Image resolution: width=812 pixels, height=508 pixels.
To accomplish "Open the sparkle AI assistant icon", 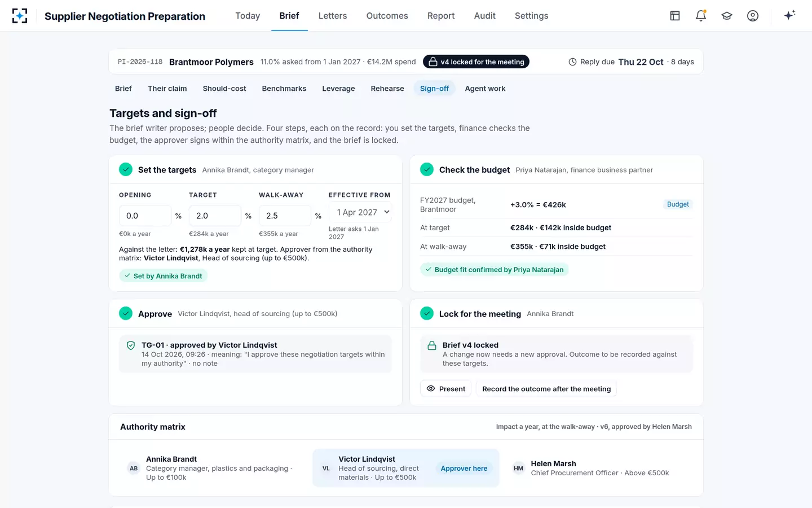I will coord(789,15).
